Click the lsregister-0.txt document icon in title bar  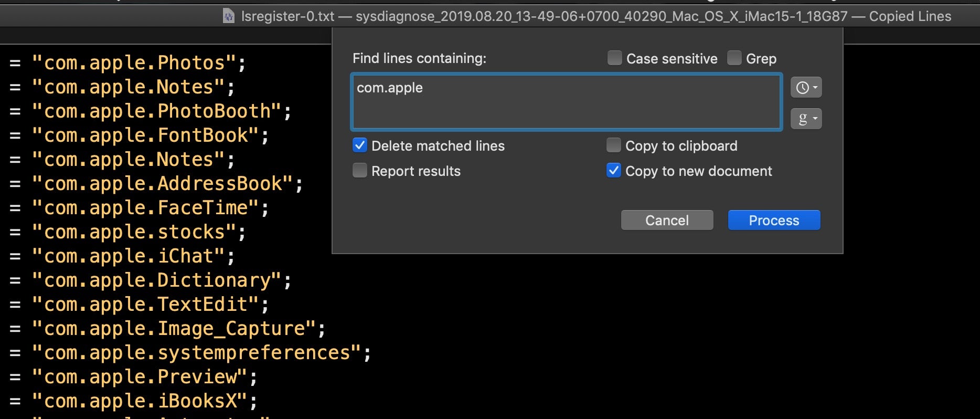click(x=229, y=16)
